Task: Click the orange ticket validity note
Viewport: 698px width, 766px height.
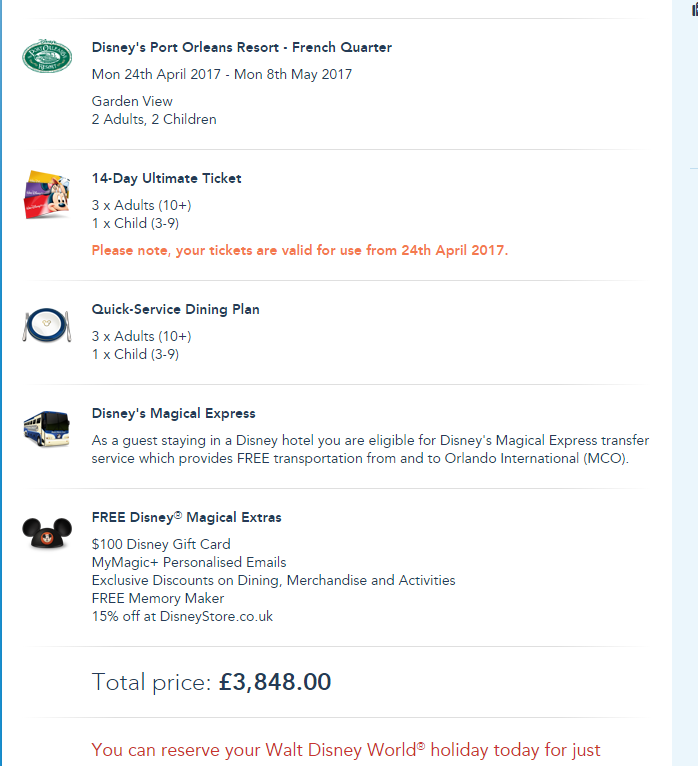Action: (299, 250)
